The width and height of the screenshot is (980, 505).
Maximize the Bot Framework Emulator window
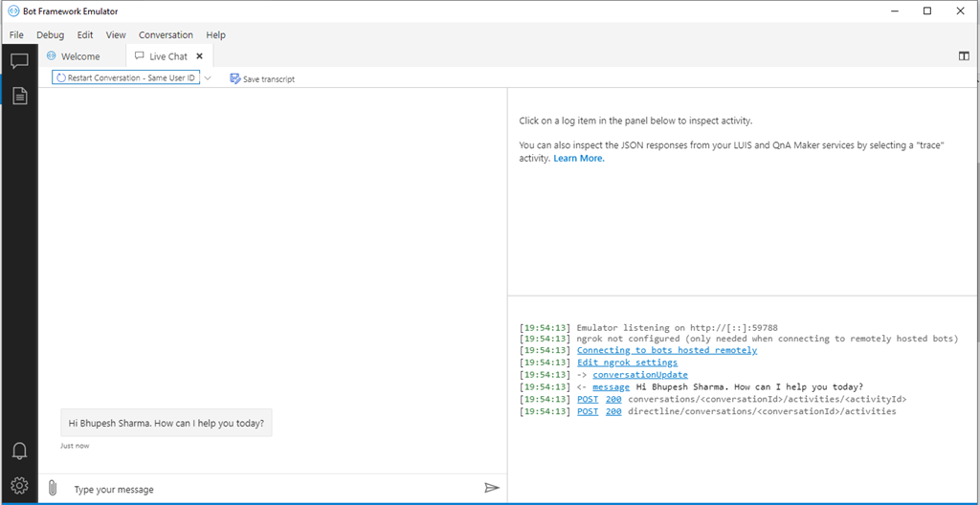(x=927, y=11)
